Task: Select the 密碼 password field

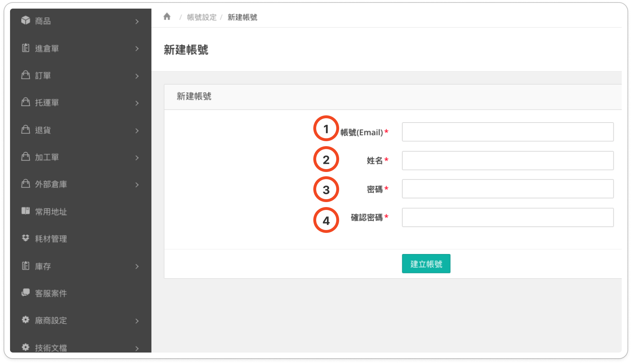Action: click(507, 189)
